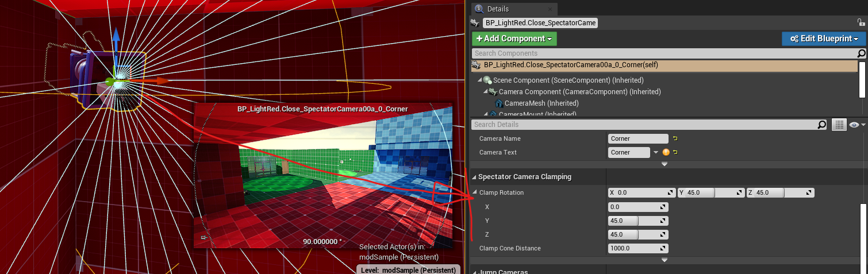868x274 pixels.
Task: Open the Add Component dropdown
Action: (x=514, y=38)
